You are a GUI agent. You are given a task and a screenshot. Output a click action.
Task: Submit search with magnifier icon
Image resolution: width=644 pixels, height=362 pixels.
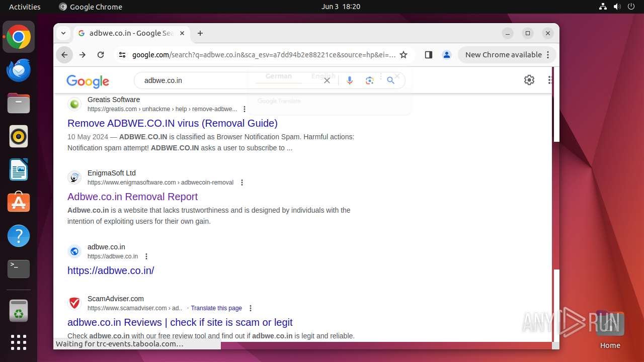point(391,80)
